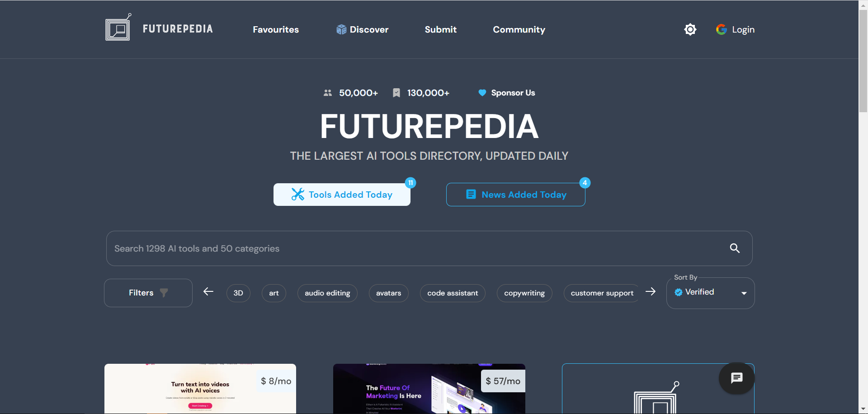Viewport: 868px width, 414px height.
Task: Open the Community menu item
Action: 519,29
